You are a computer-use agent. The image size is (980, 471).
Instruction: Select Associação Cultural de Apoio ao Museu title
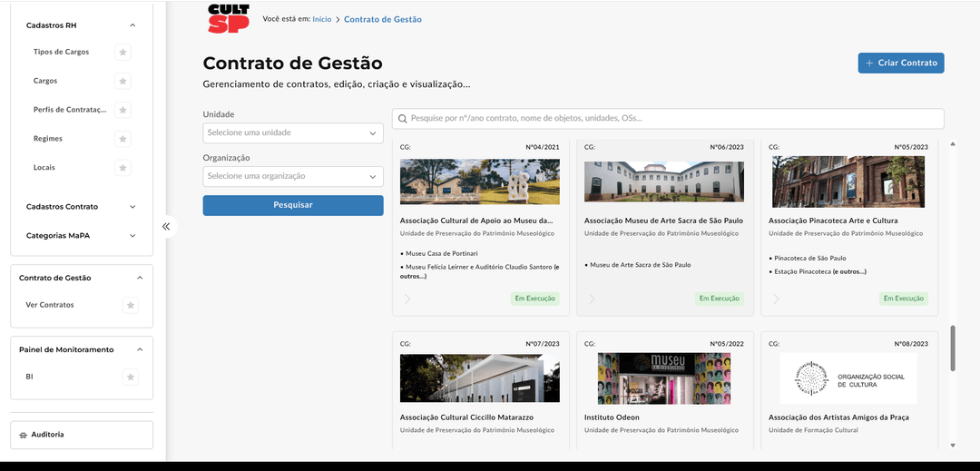click(x=477, y=221)
